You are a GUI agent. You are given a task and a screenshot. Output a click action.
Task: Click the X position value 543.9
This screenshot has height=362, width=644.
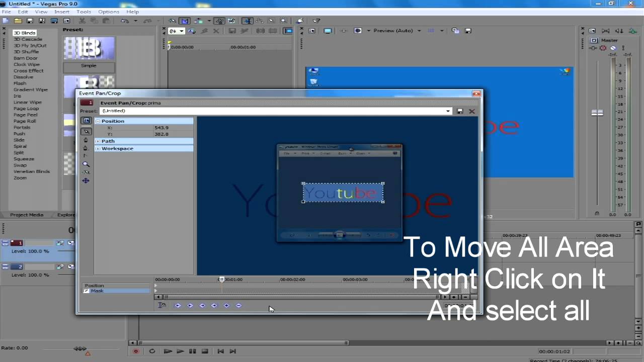(162, 128)
